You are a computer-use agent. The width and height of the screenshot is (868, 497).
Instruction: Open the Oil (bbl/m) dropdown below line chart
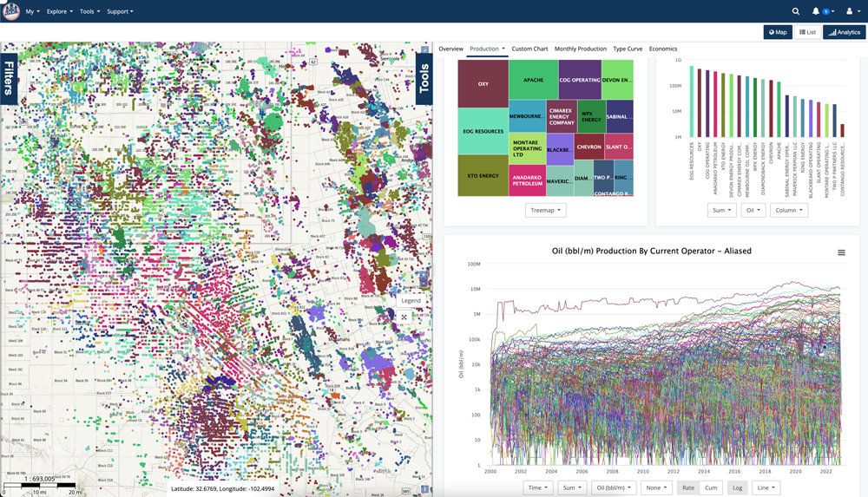(613, 487)
